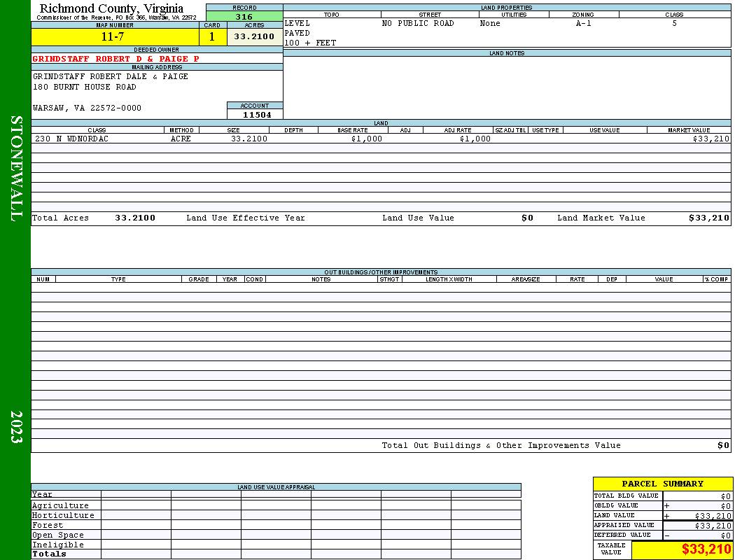Click the LAND VALUE $33,210 amount
Screen dimensions: 735x560
coord(713,516)
